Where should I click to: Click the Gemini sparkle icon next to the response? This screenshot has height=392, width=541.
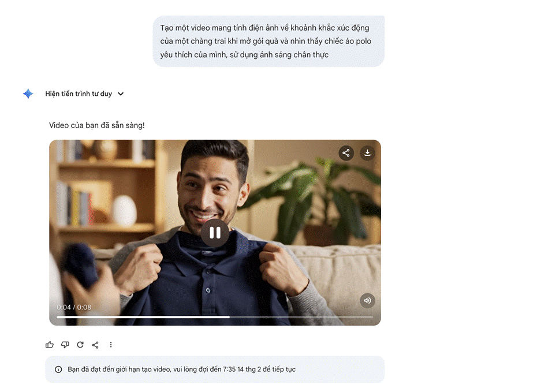pyautogui.click(x=28, y=94)
